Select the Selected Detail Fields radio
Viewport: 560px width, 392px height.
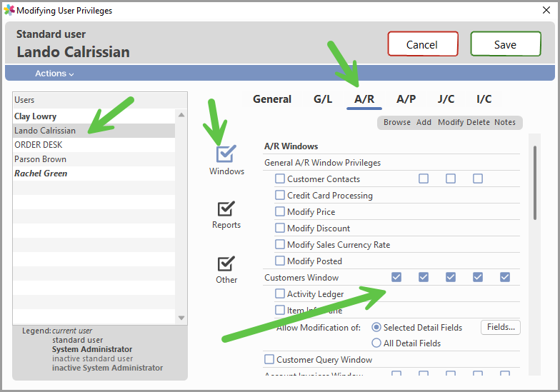(376, 327)
